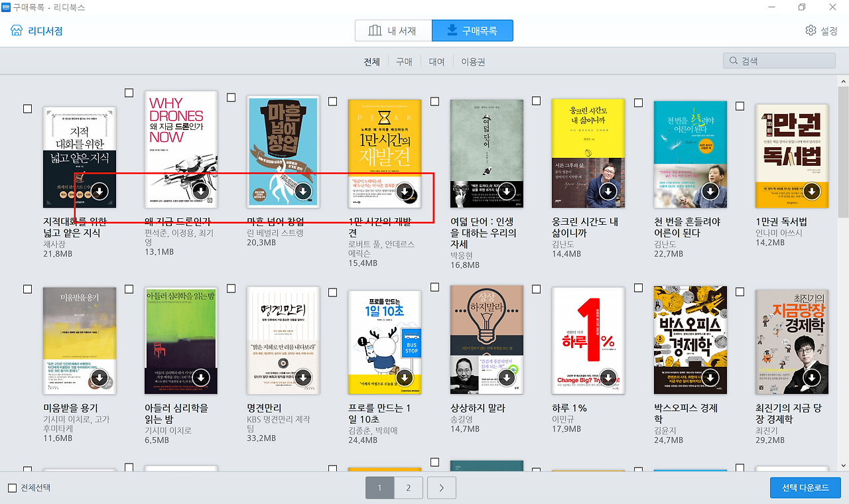Open the 리디서점 store link
The image size is (849, 504).
(x=36, y=31)
